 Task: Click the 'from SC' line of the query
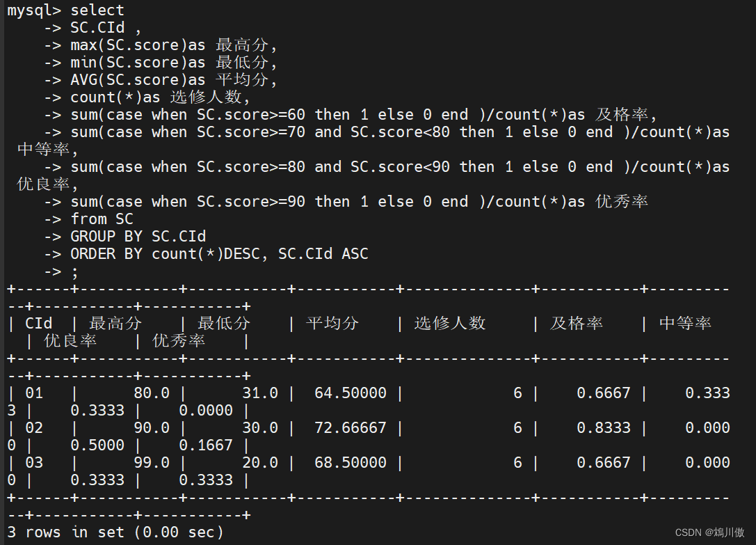point(102,219)
